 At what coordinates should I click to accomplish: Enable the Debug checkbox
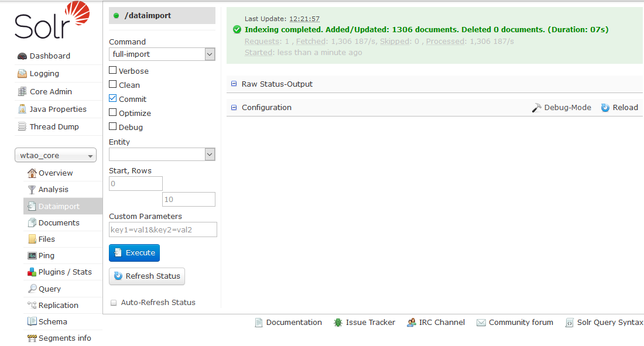[112, 126]
